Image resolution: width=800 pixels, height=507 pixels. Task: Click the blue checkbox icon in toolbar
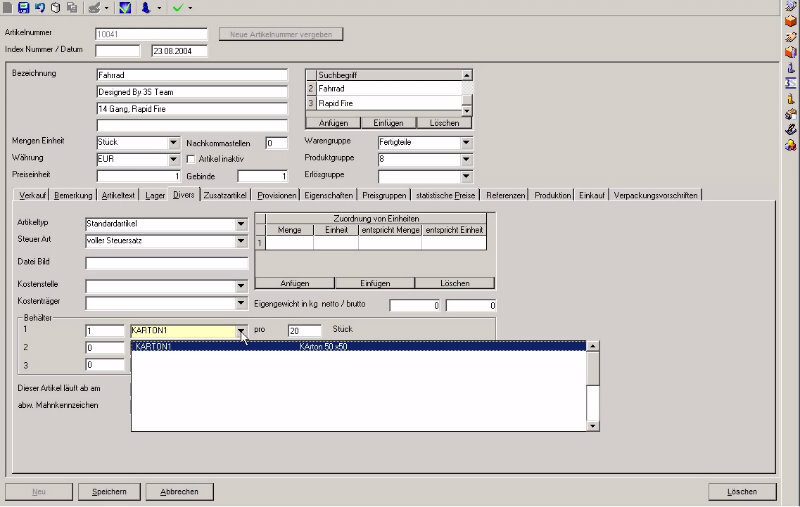click(x=125, y=8)
